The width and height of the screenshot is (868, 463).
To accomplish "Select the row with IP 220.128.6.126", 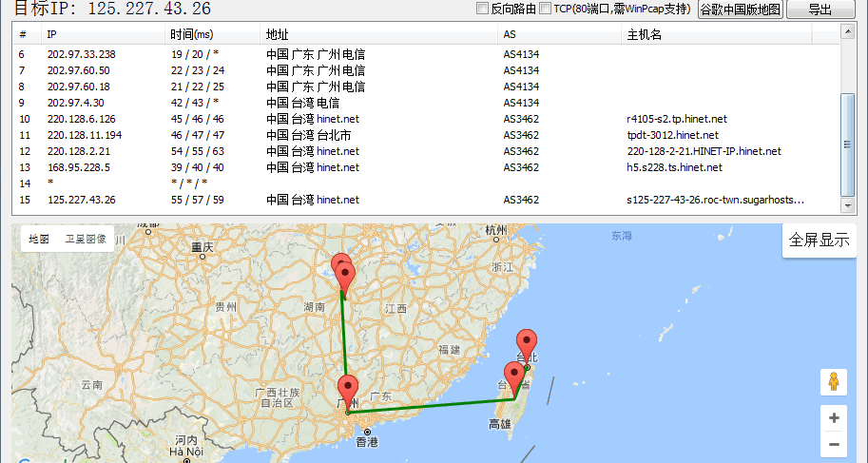I will (426, 119).
